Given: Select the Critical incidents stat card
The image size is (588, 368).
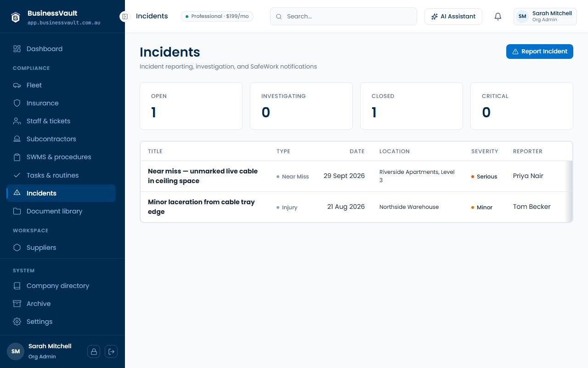Looking at the screenshot, I should coord(522,106).
